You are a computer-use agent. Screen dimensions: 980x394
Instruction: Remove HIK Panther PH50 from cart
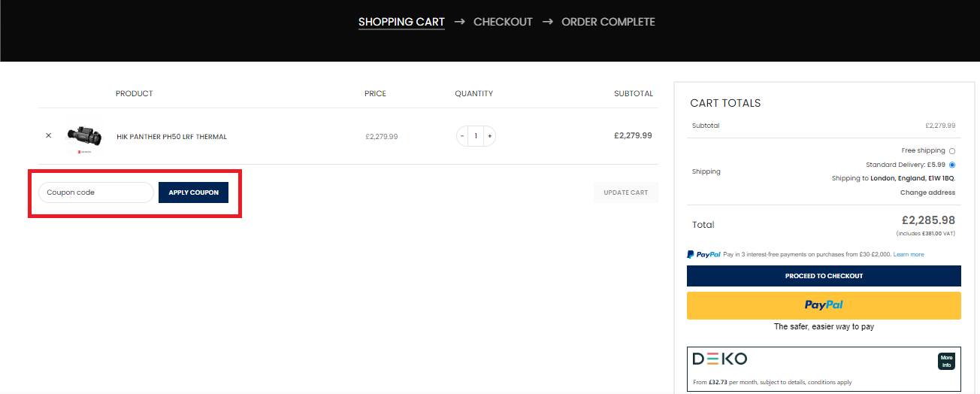(x=49, y=136)
